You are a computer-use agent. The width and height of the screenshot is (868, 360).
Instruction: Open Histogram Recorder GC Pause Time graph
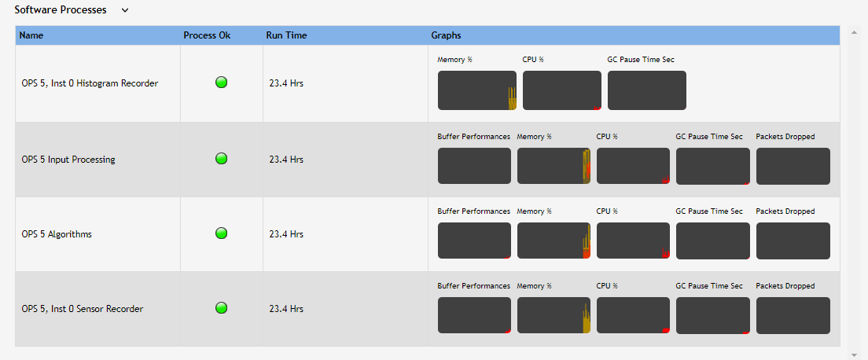(x=646, y=90)
